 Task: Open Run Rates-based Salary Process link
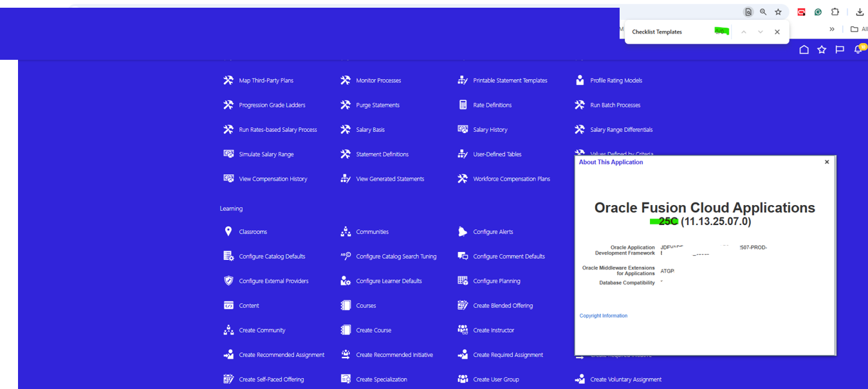(x=278, y=130)
